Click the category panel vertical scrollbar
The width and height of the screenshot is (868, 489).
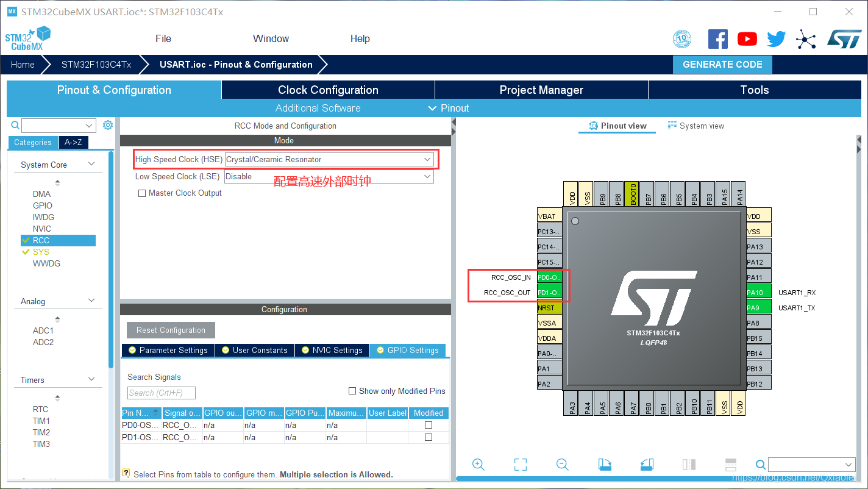111,260
